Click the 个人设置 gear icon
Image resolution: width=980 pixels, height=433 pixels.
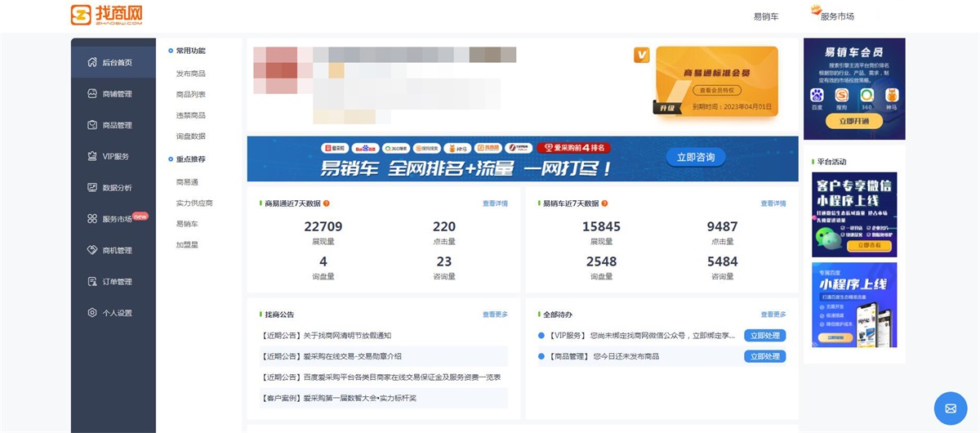click(x=92, y=313)
